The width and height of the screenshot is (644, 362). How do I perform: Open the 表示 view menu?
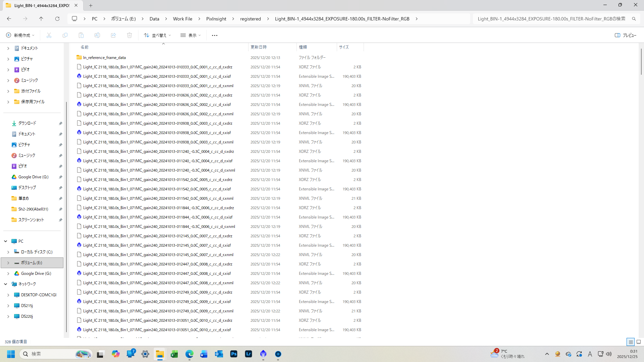coord(191,35)
